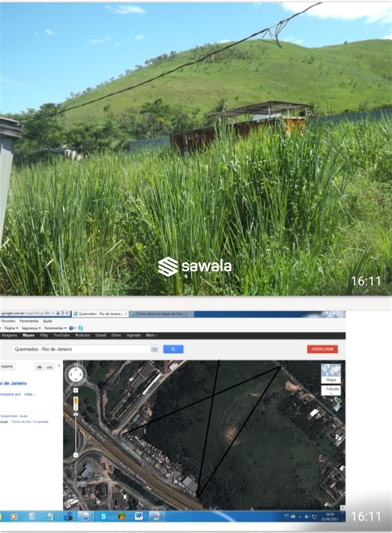
Task: Switch to Mapa view thumbnail
Action: pos(331,373)
